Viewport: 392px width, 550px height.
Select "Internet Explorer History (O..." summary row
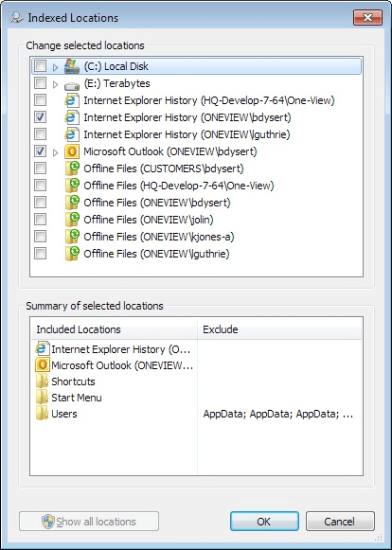point(121,349)
